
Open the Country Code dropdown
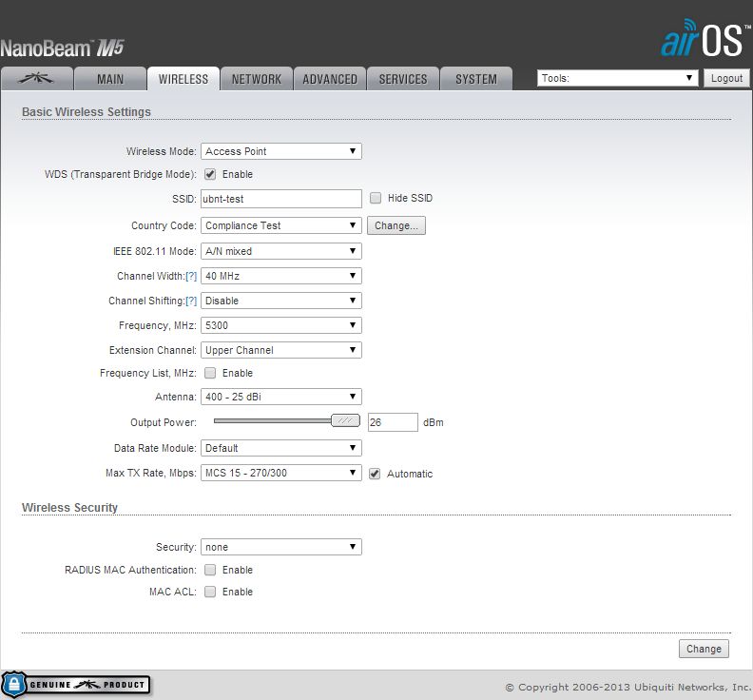coord(280,225)
